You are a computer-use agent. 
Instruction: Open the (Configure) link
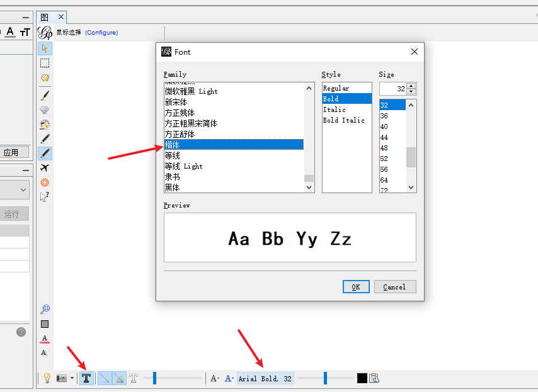pyautogui.click(x=101, y=33)
